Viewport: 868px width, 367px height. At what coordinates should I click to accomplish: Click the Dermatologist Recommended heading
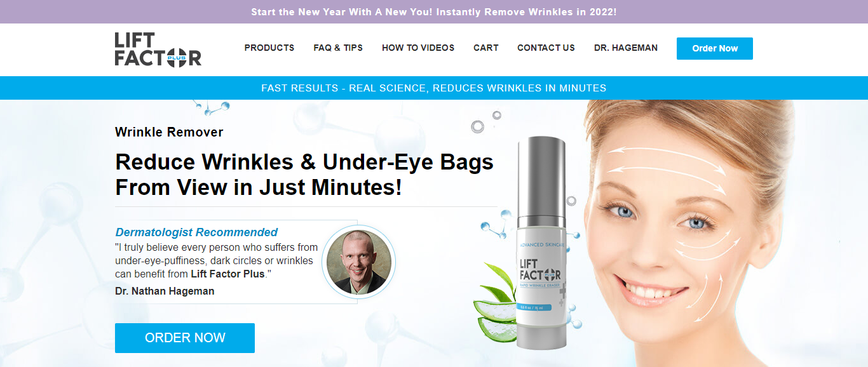[x=196, y=232]
